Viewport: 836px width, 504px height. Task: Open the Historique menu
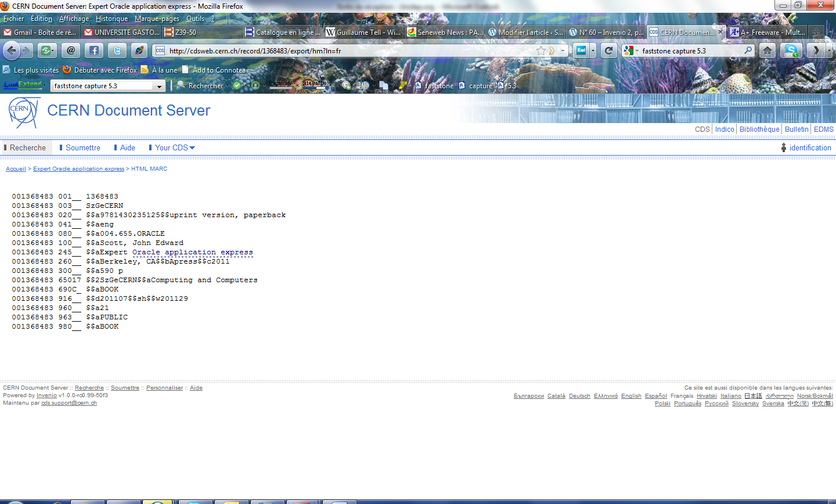coord(111,19)
